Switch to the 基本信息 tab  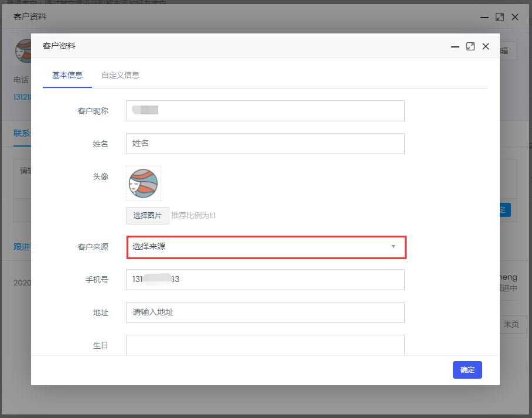tap(67, 75)
